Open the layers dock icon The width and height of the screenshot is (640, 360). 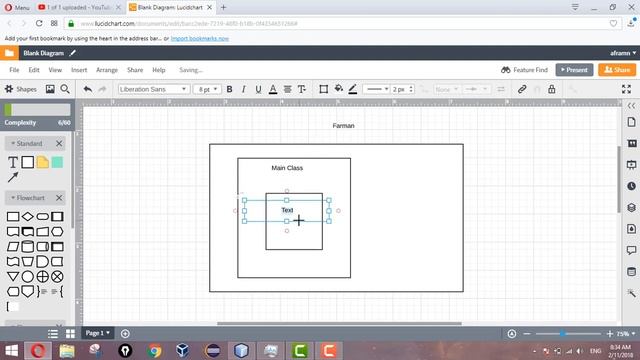[631, 207]
